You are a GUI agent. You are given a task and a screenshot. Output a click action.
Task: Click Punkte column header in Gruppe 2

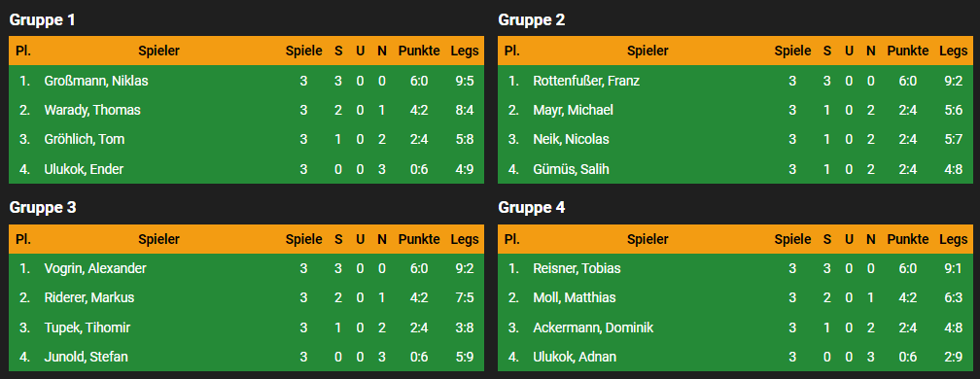tap(907, 52)
